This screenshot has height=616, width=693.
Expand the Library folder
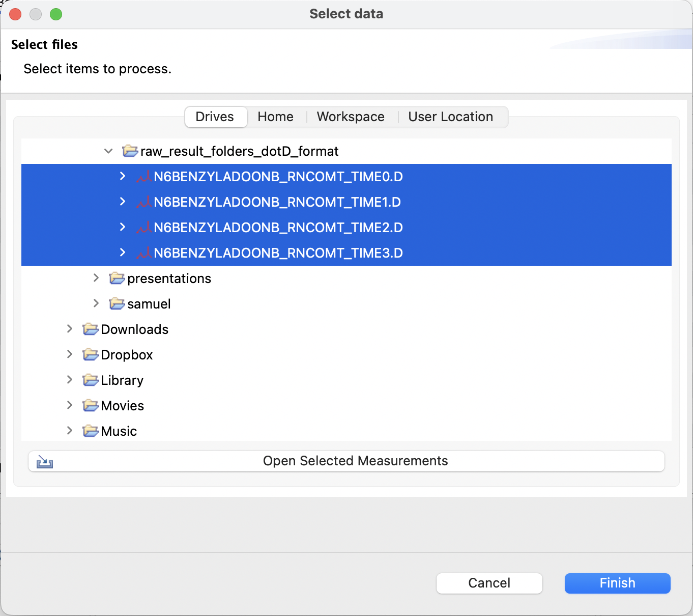[69, 380]
